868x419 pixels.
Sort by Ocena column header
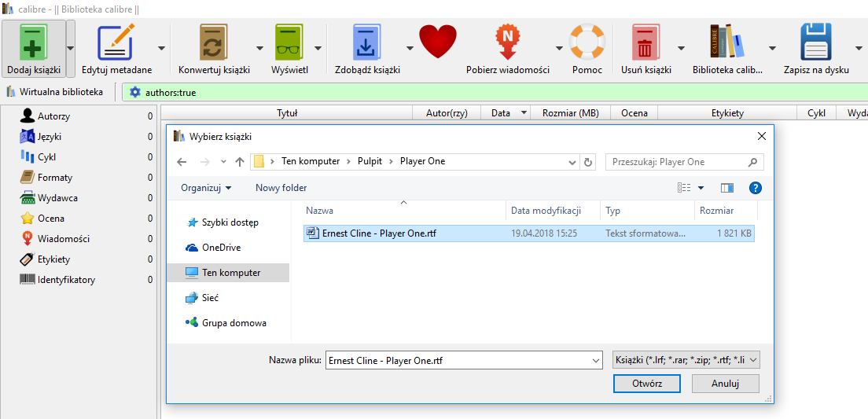[634, 113]
